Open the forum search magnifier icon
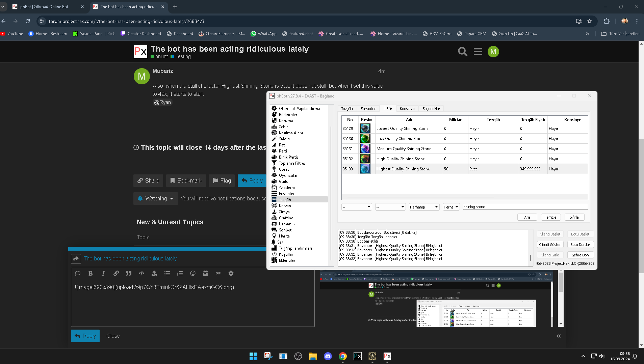The width and height of the screenshot is (644, 364). click(x=462, y=52)
